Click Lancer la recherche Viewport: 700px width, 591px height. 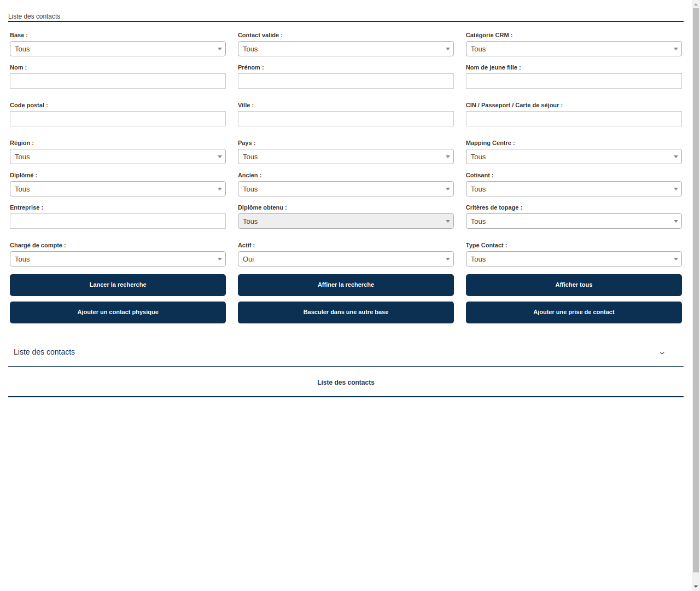118,285
